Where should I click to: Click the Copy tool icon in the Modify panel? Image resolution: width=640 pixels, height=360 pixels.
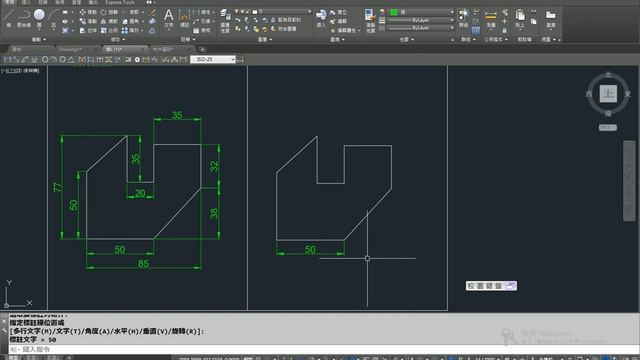(82, 21)
